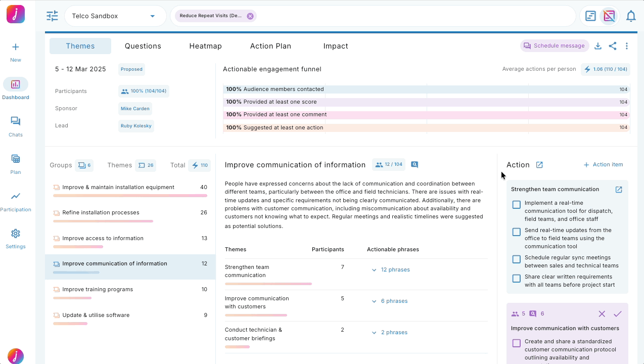The width and height of the screenshot is (644, 364).
Task: Expand the 12 phrases list
Action: click(x=391, y=270)
